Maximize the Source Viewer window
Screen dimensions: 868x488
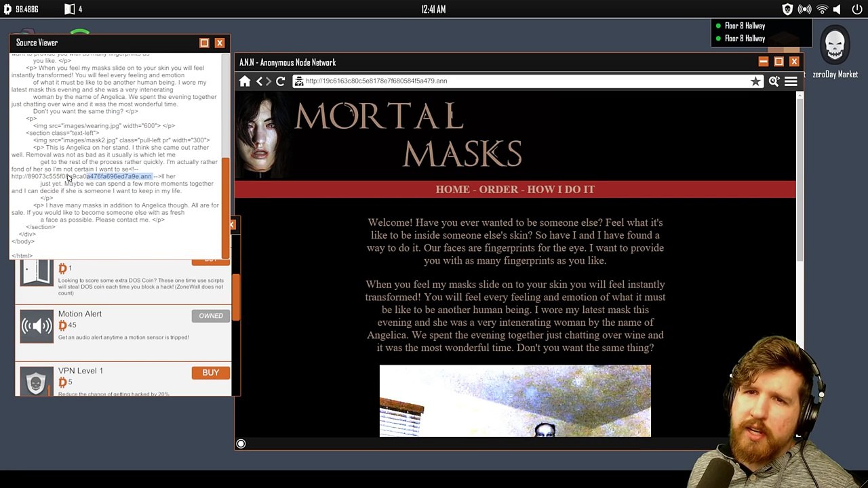coord(204,43)
